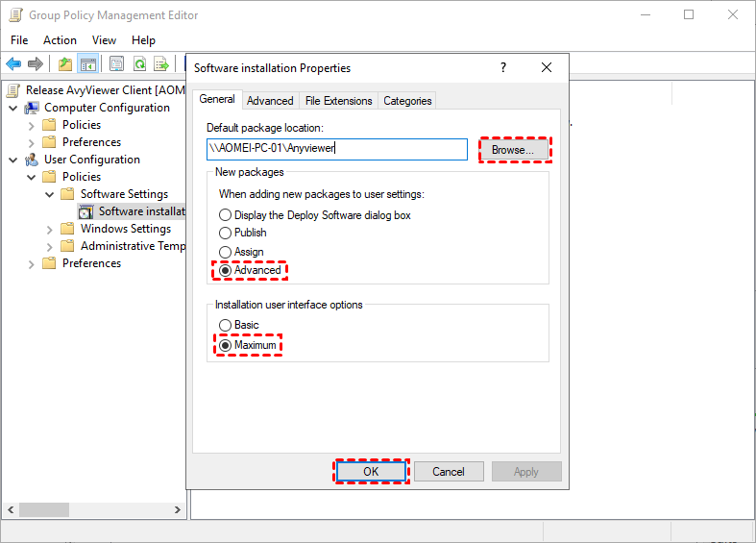Click the Browse... button
This screenshot has height=543, width=756.
(x=513, y=150)
